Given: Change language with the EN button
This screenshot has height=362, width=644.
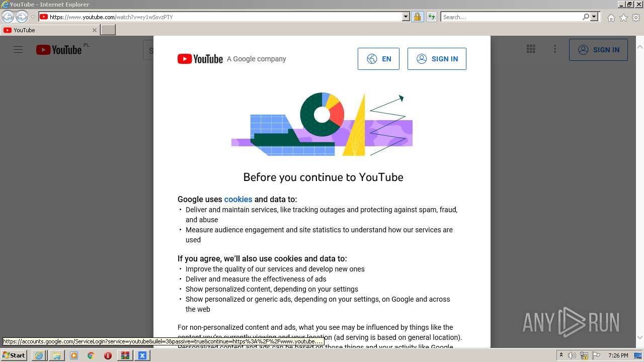Looking at the screenshot, I should pos(378,59).
